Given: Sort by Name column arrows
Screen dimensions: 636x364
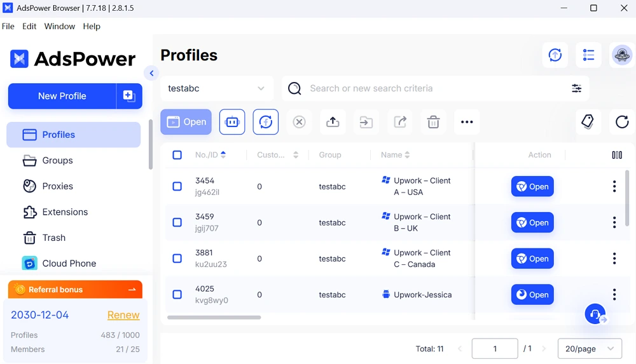Looking at the screenshot, I should (x=407, y=155).
